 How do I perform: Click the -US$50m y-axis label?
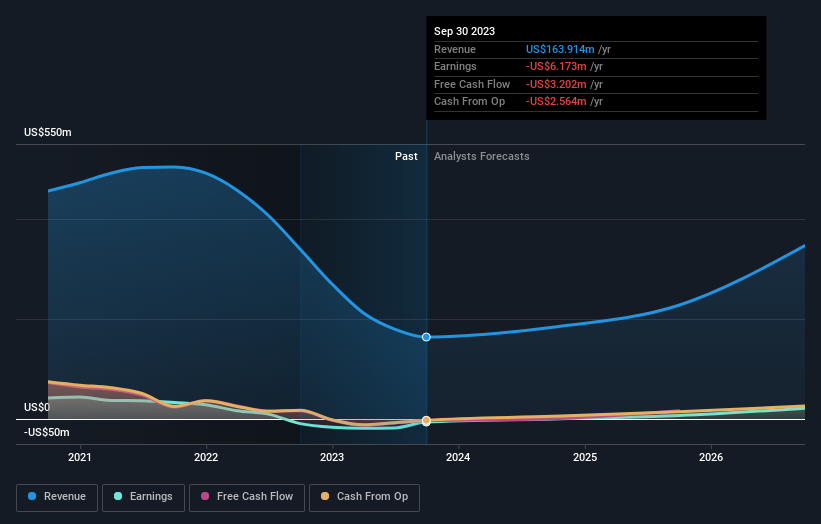[47, 432]
